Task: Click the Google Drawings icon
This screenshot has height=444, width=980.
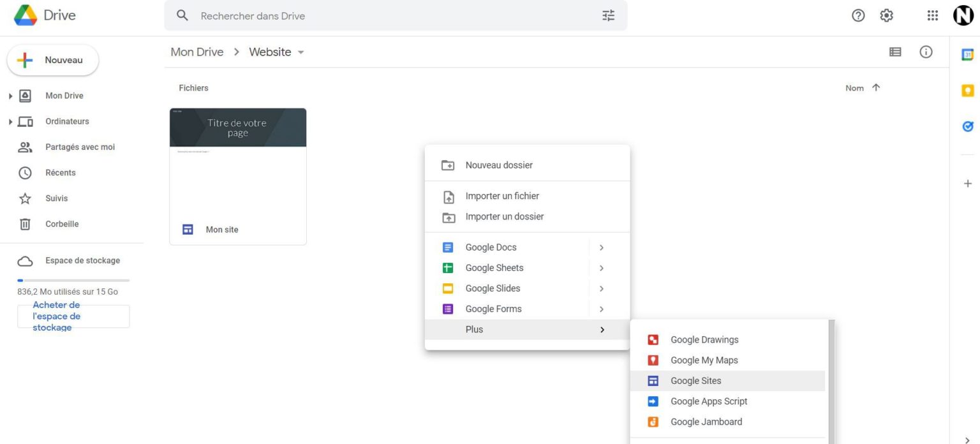Action: coord(653,340)
